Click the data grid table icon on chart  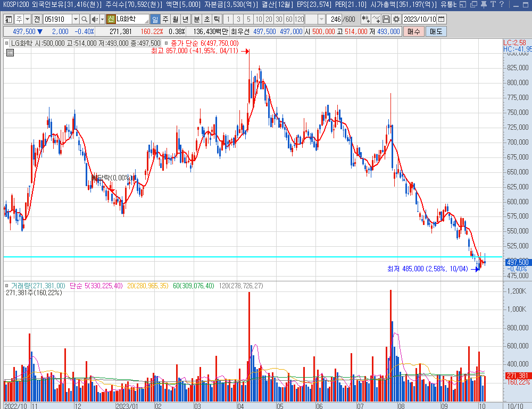coord(10,53)
